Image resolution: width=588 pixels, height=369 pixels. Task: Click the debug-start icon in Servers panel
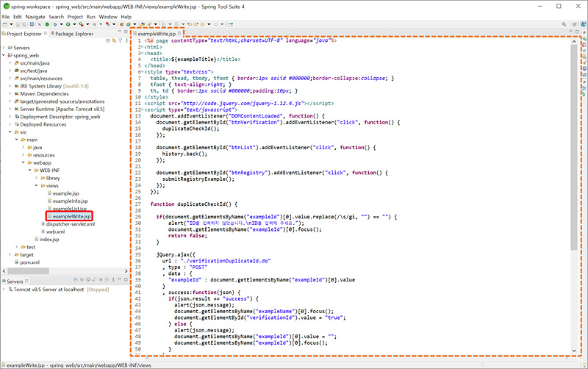tap(82, 279)
